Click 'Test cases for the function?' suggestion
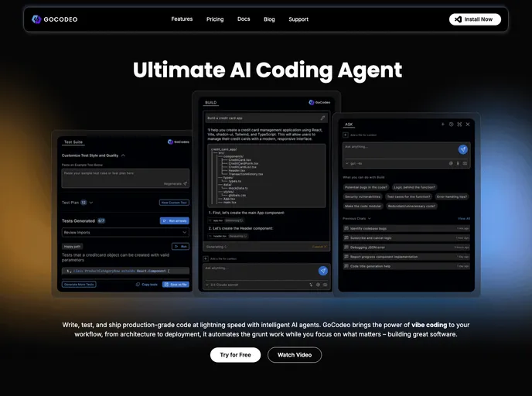 point(408,196)
